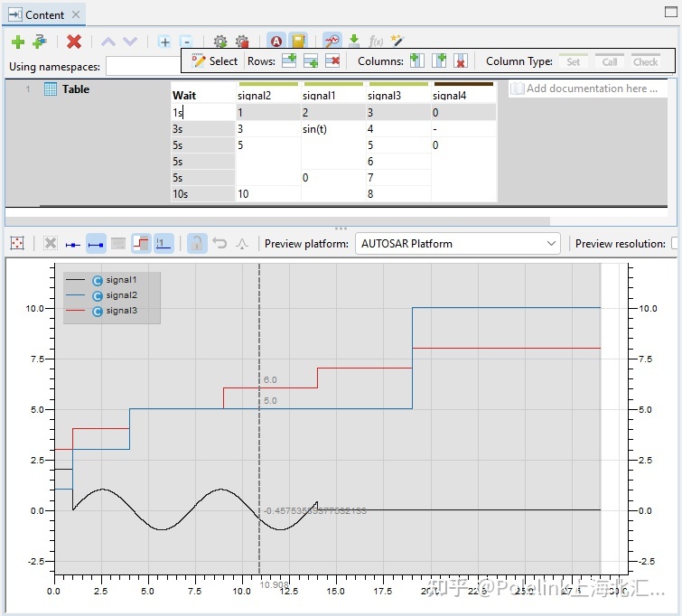Click the undo arrow in preview toolbar
682x616 pixels.
220,243
